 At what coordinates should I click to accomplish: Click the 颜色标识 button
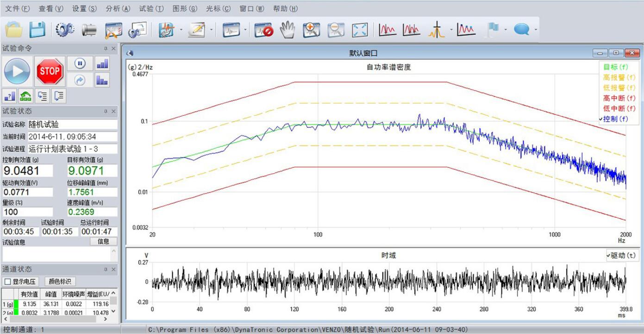60,282
